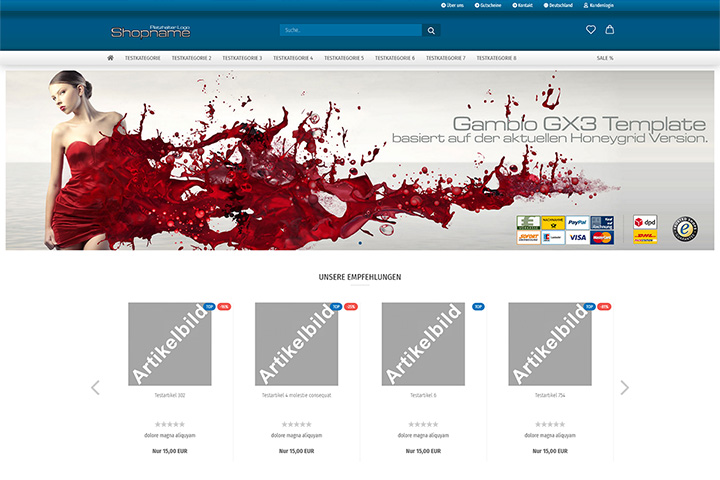This screenshot has width=720, height=480.
Task: Open the Kundenlogin dropdown
Action: tap(598, 6)
